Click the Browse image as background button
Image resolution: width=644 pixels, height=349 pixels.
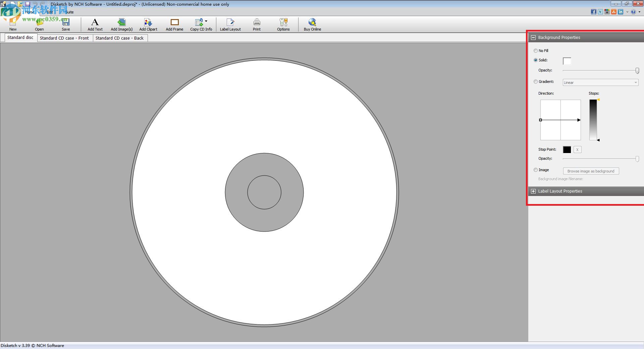tap(591, 171)
